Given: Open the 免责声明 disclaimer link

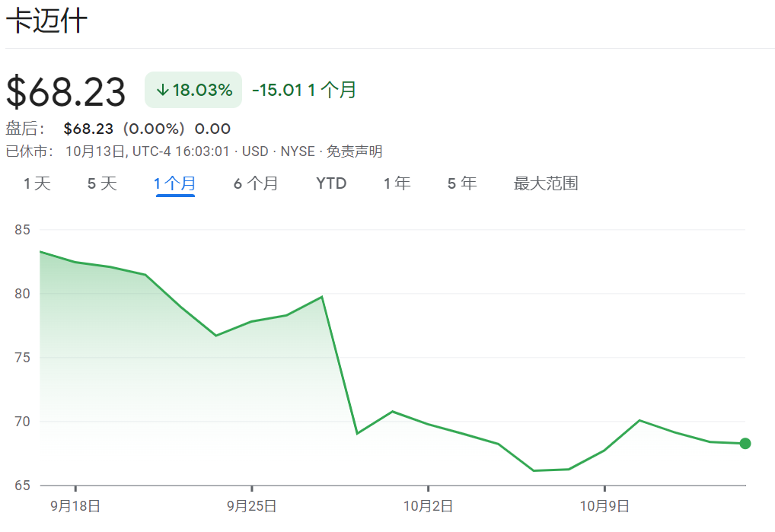Looking at the screenshot, I should pos(355,151).
